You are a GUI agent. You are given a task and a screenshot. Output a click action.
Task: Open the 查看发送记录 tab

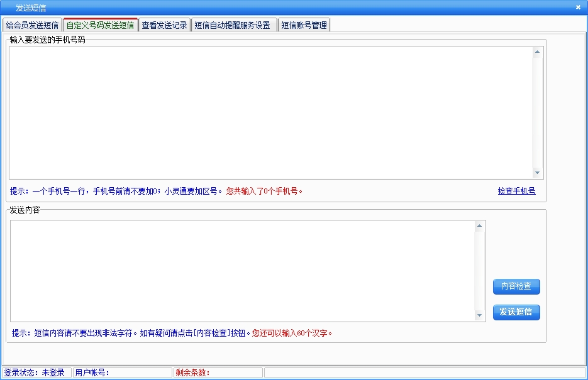coord(164,25)
